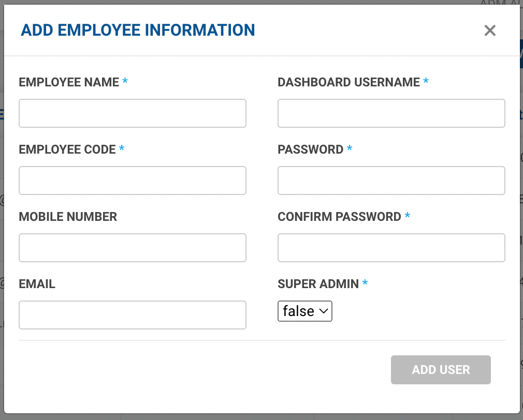Click the Dashboard Username label
This screenshot has width=523, height=420.
[348, 82]
